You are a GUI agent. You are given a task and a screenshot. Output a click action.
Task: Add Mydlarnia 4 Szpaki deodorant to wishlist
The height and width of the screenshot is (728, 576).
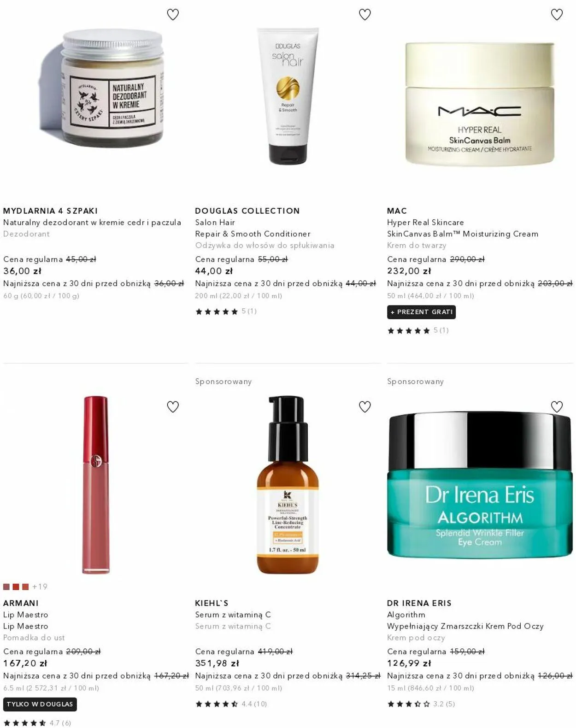pos(173,15)
